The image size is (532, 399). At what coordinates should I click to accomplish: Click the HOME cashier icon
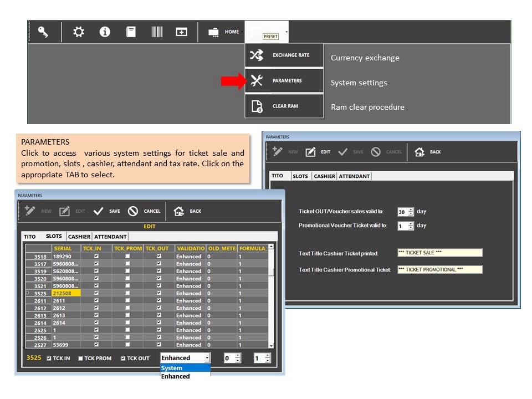click(213, 32)
